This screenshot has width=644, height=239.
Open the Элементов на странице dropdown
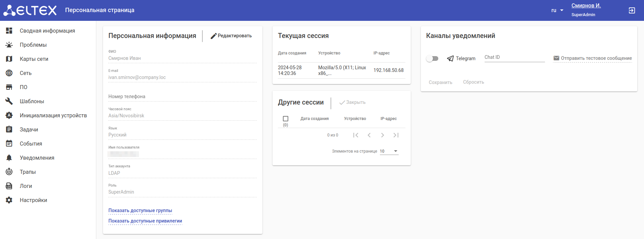click(389, 151)
